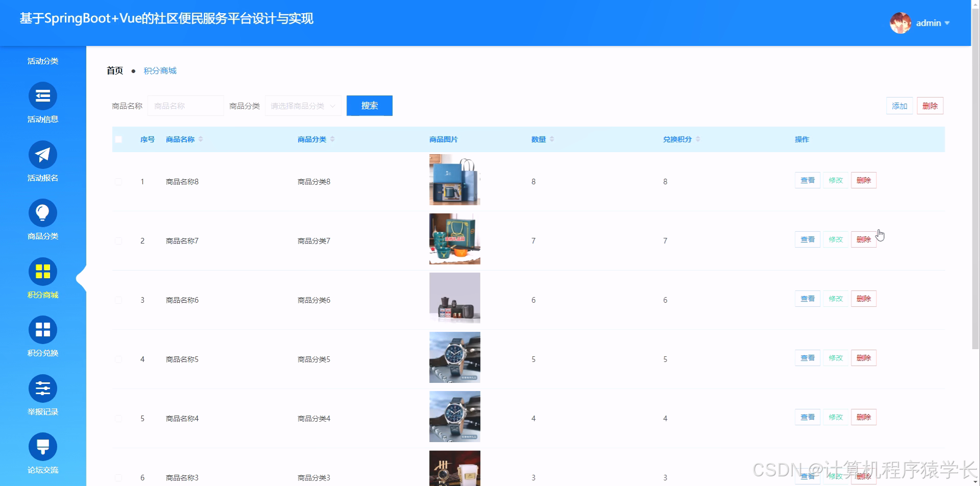Open 活动信息 menu label
This screenshot has height=486, width=980.
point(43,119)
